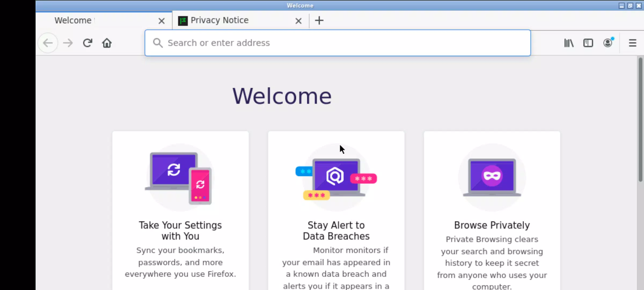
Task: Select the 'Take Your Settings with You' heading
Action: [180, 231]
